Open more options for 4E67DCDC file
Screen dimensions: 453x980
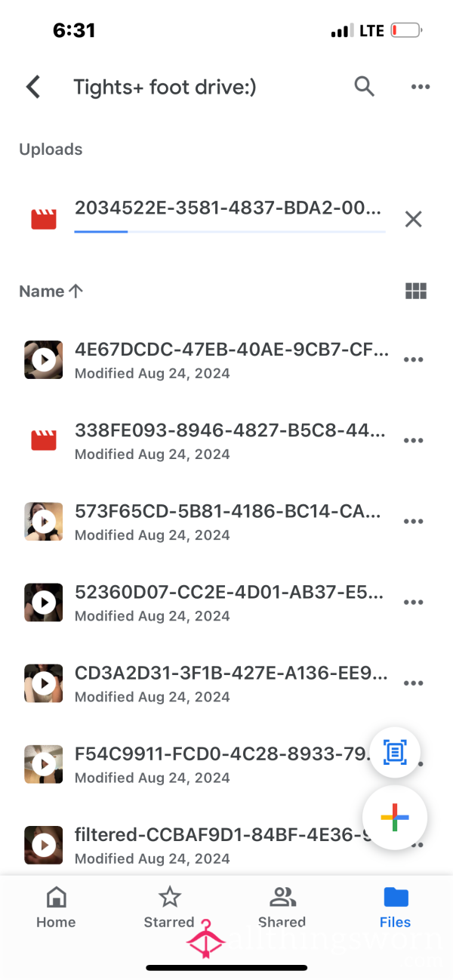(414, 359)
